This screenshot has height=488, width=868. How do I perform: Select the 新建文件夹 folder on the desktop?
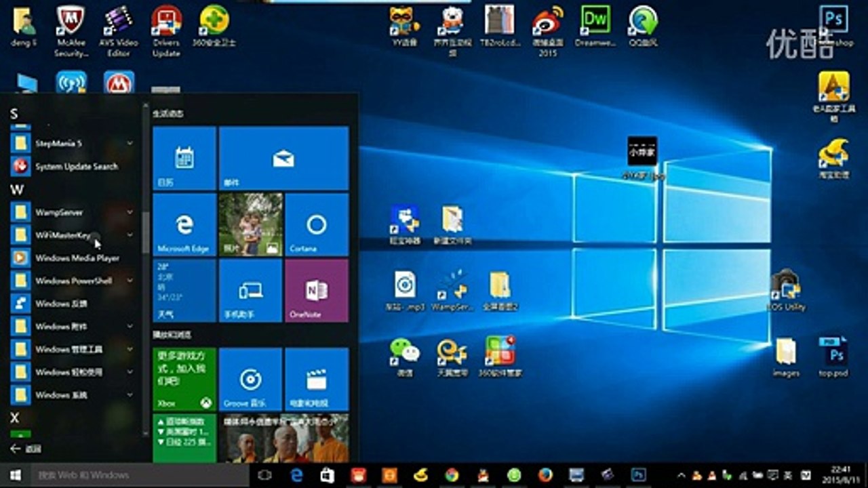point(452,225)
